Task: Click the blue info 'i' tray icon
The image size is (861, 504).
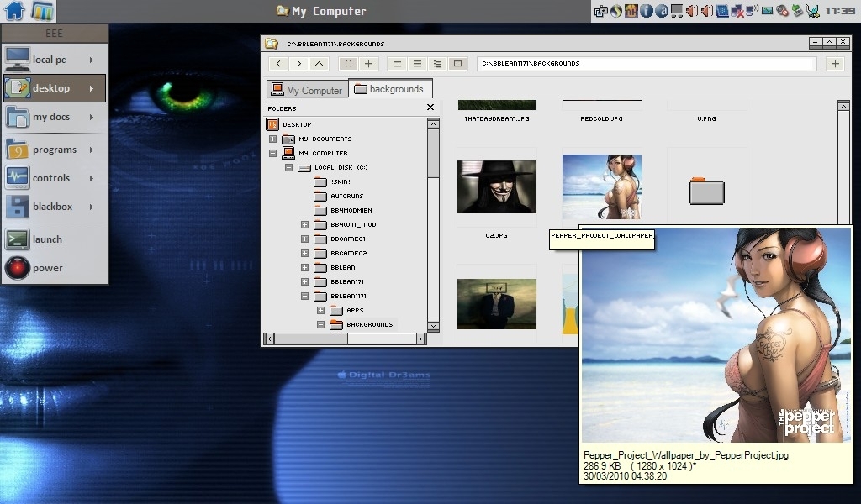Action: pyautogui.click(x=647, y=10)
